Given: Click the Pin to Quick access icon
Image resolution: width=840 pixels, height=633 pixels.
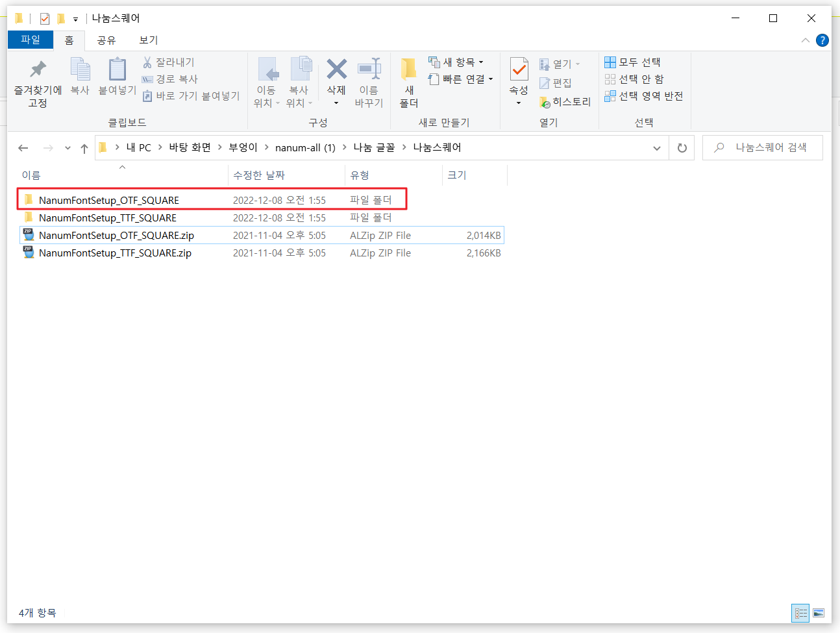Looking at the screenshot, I should [x=38, y=70].
